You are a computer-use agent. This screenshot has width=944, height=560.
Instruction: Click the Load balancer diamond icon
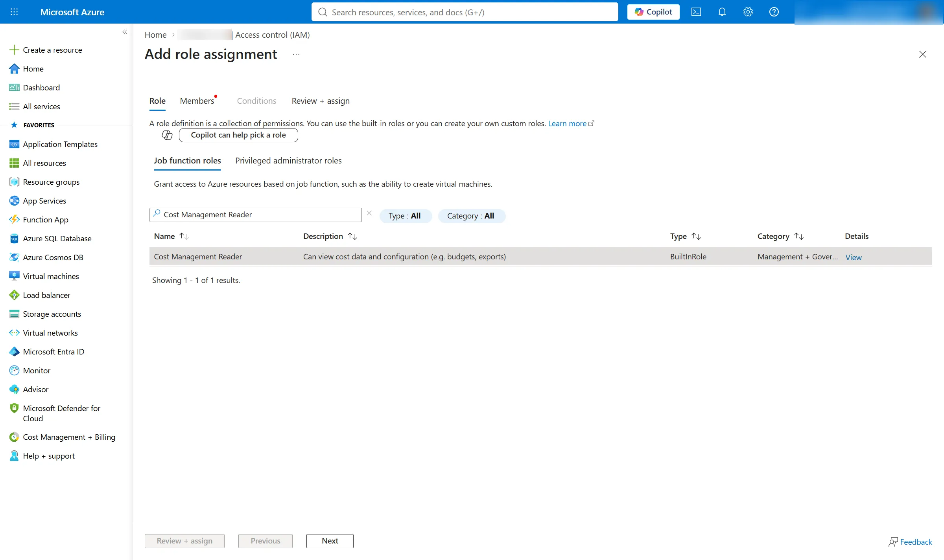tap(14, 295)
